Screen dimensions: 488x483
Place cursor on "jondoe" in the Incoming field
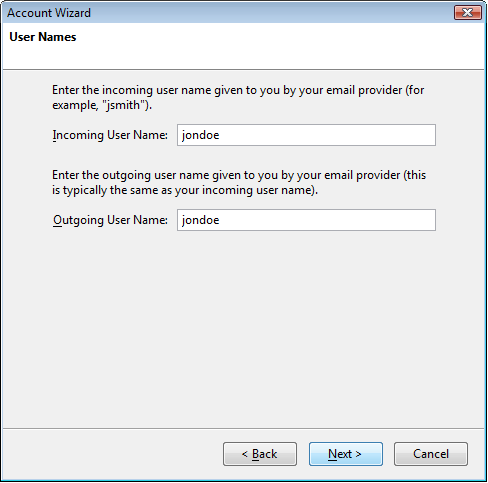point(200,135)
